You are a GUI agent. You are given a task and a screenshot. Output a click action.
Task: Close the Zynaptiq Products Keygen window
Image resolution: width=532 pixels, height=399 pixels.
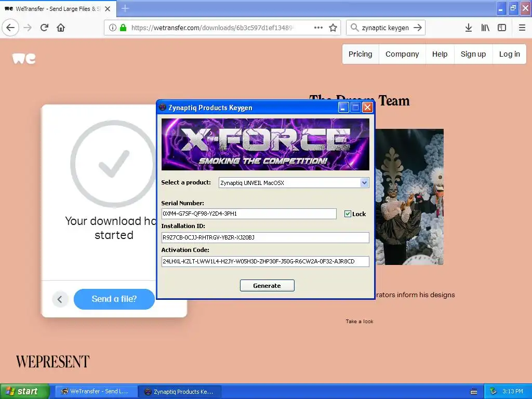[x=367, y=108]
